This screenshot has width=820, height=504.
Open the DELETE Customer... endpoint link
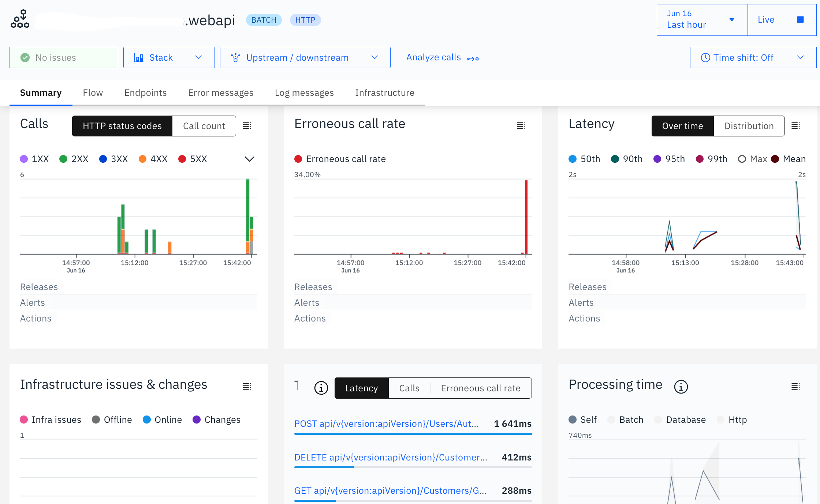(x=391, y=457)
